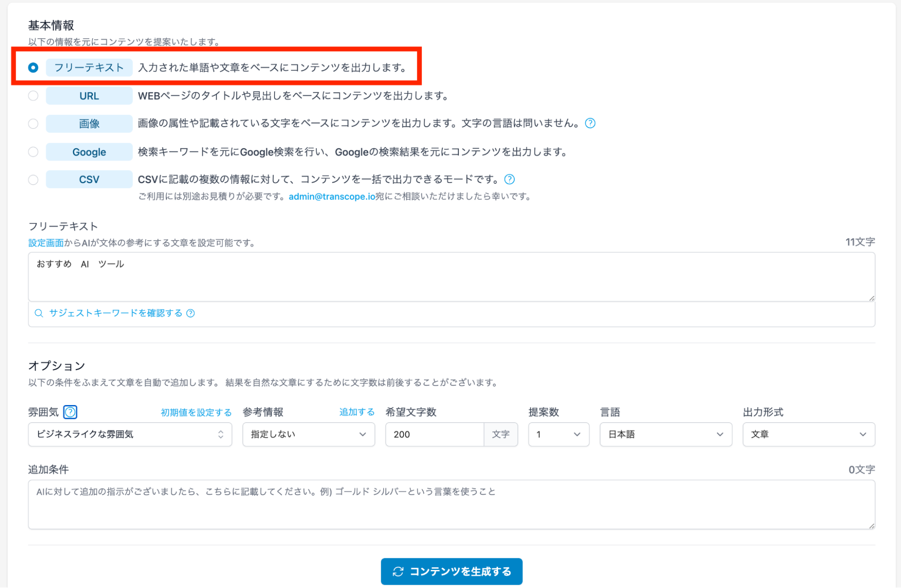
Task: Select the Google radio button
Action: (x=33, y=152)
